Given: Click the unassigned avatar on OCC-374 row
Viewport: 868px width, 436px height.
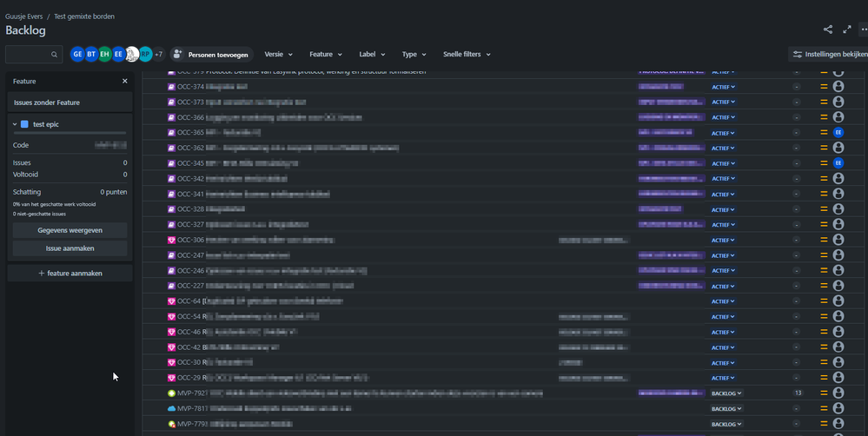Looking at the screenshot, I should [x=838, y=86].
